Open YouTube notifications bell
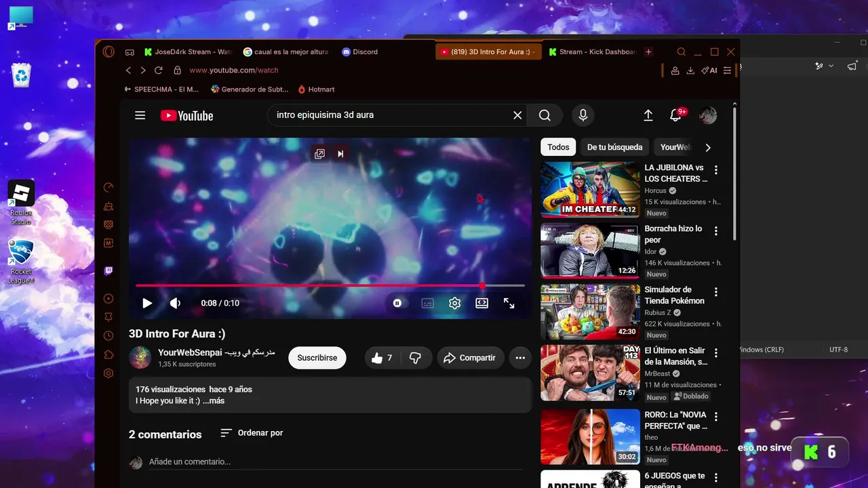This screenshot has height=488, width=868. 675,115
